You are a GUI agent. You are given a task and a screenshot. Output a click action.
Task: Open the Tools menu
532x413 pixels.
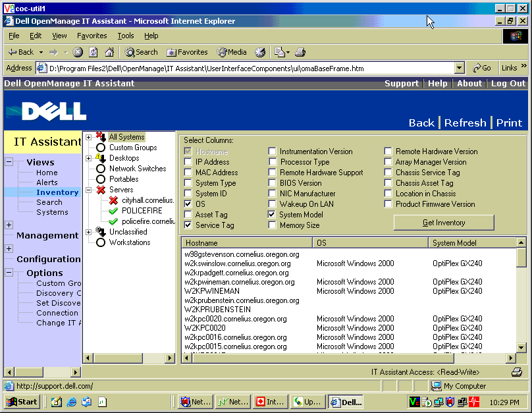[x=126, y=36]
